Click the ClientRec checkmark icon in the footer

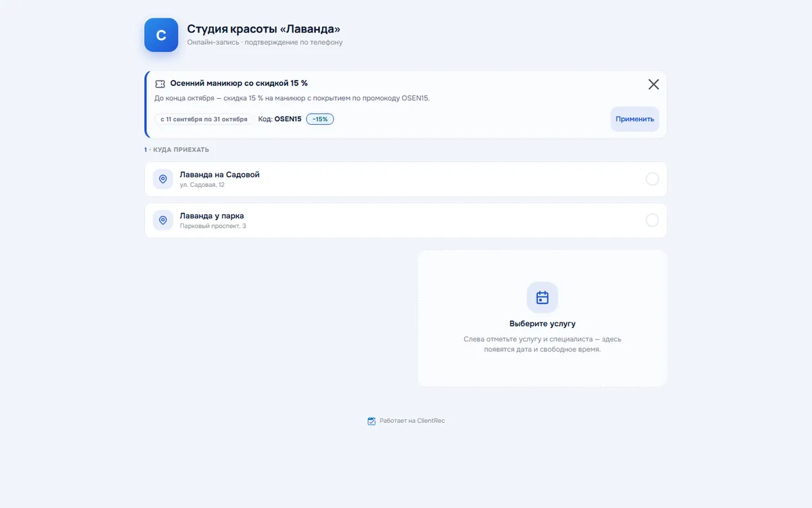point(371,421)
